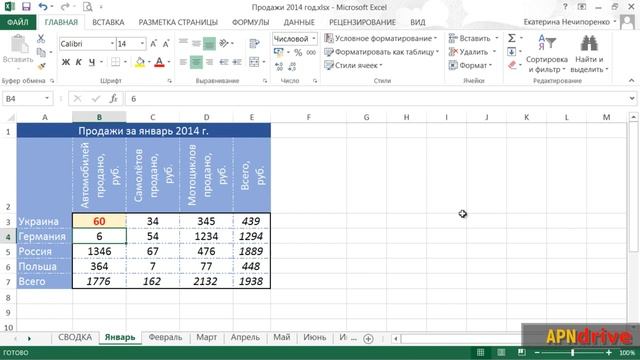Click the Wrap Text icon
The image size is (640, 360).
[254, 43]
